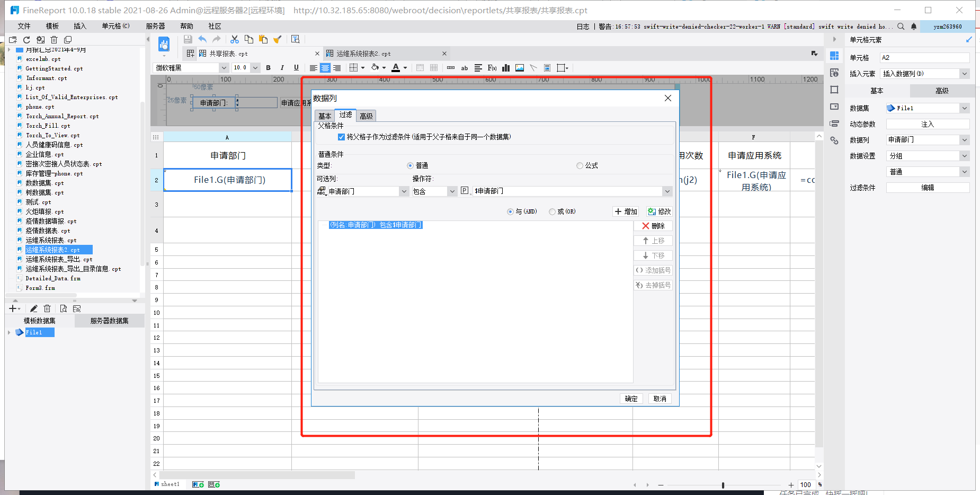The image size is (980, 495).
Task: Switch to the 高级 tab in dialog
Action: tap(366, 116)
